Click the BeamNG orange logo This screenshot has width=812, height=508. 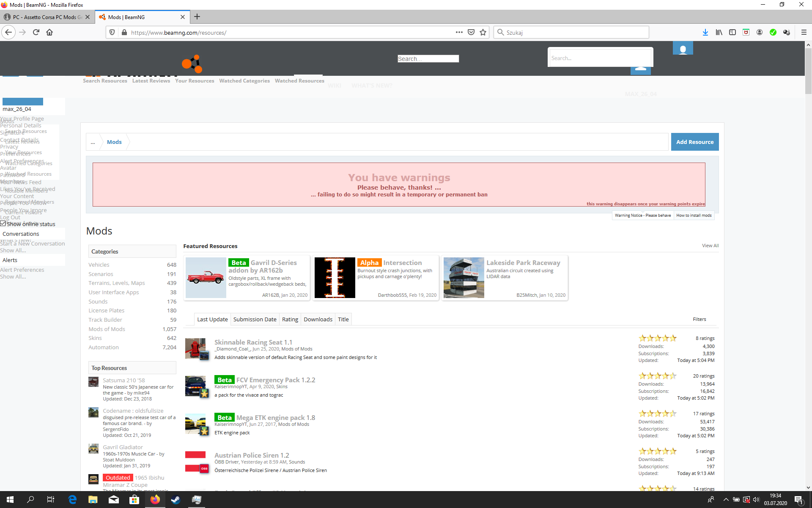point(192,64)
